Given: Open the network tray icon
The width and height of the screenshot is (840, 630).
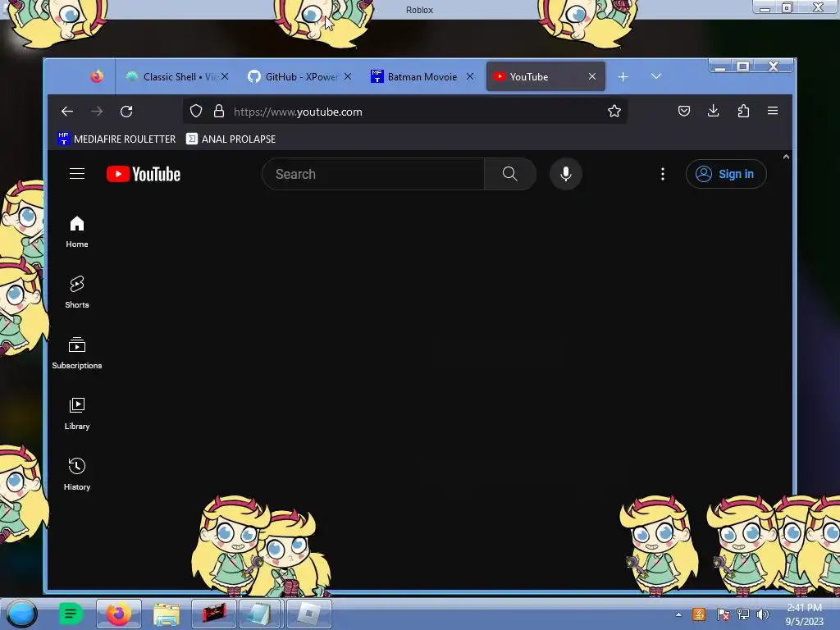Looking at the screenshot, I should pyautogui.click(x=743, y=614).
